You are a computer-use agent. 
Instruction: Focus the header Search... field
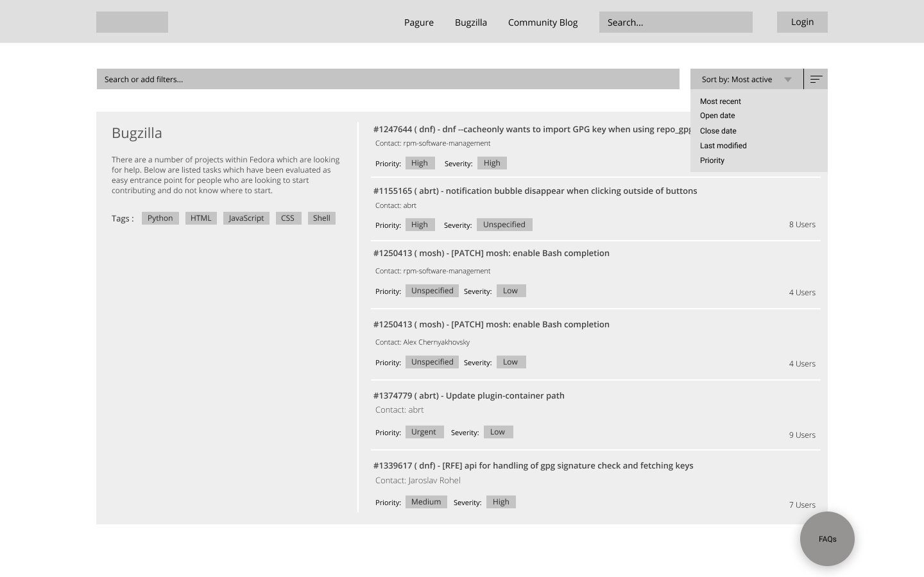coord(676,22)
